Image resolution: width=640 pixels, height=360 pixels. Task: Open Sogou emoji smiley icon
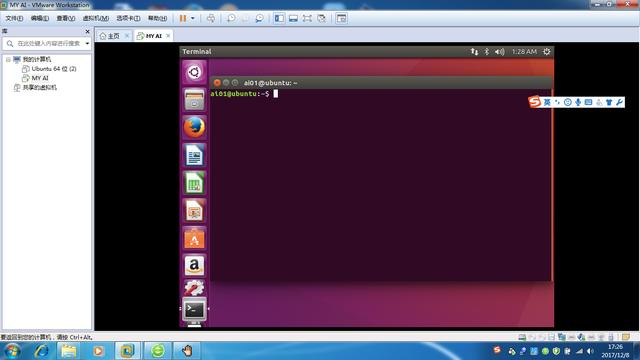tap(567, 102)
